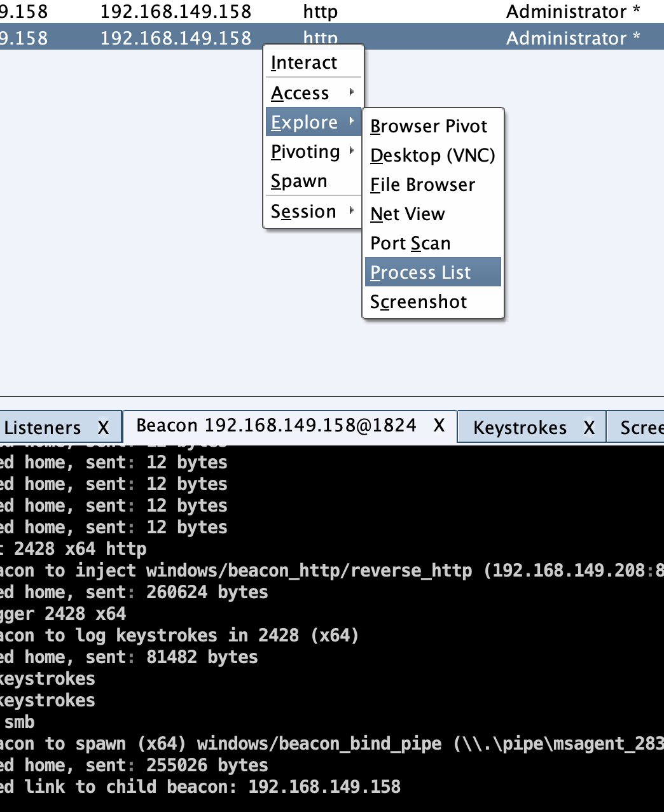Select the Explore menu entry
Viewport: 664px width, 812px height.
pos(313,122)
